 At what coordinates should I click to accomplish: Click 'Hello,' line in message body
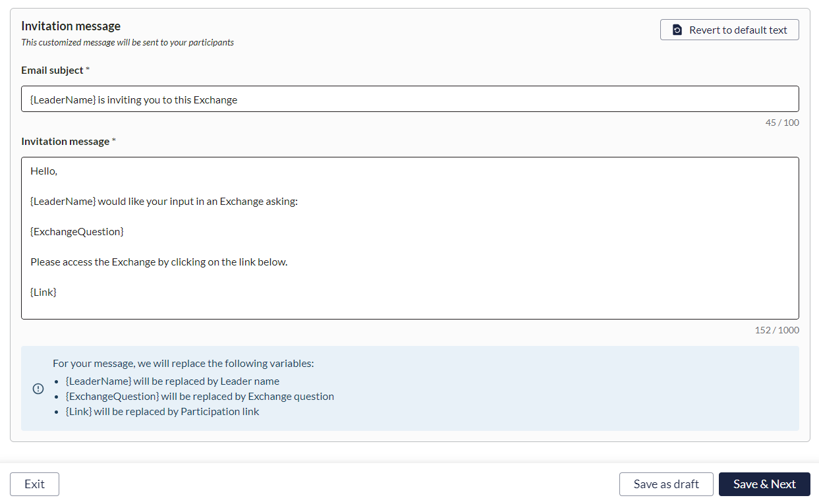[x=44, y=171]
